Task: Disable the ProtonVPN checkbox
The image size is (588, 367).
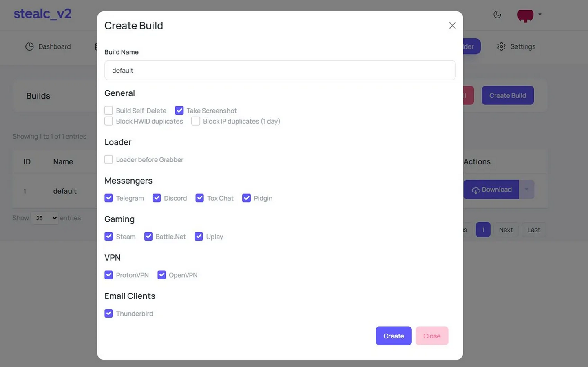Action: tap(108, 275)
